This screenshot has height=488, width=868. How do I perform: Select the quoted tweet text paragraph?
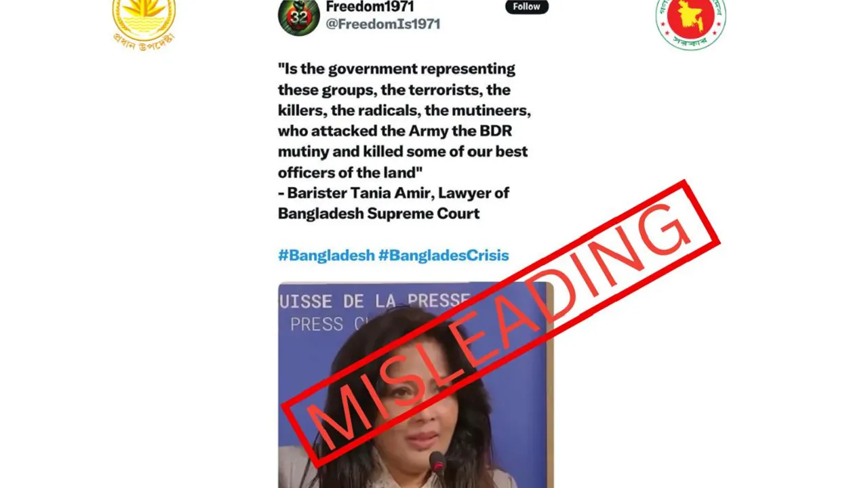(x=403, y=121)
